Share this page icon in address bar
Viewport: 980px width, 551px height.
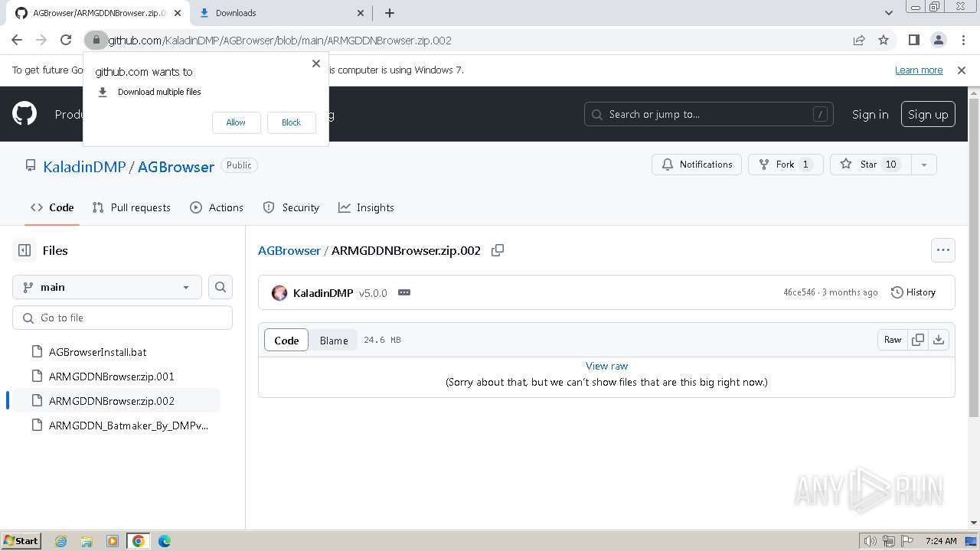(859, 40)
